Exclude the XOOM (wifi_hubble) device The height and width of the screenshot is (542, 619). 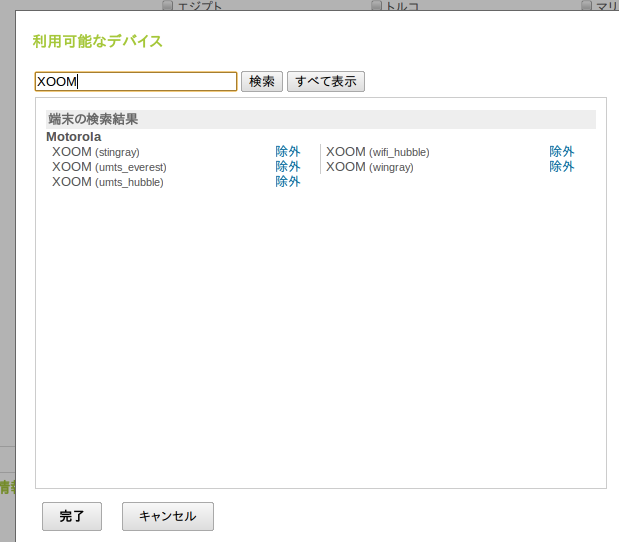click(x=561, y=152)
